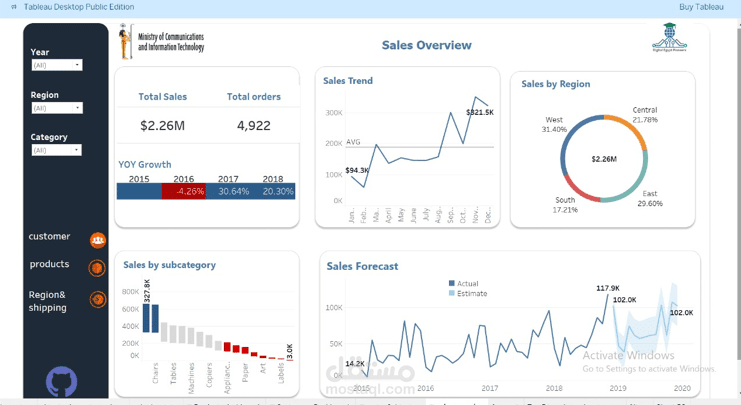Click the Total orders heading

(254, 97)
